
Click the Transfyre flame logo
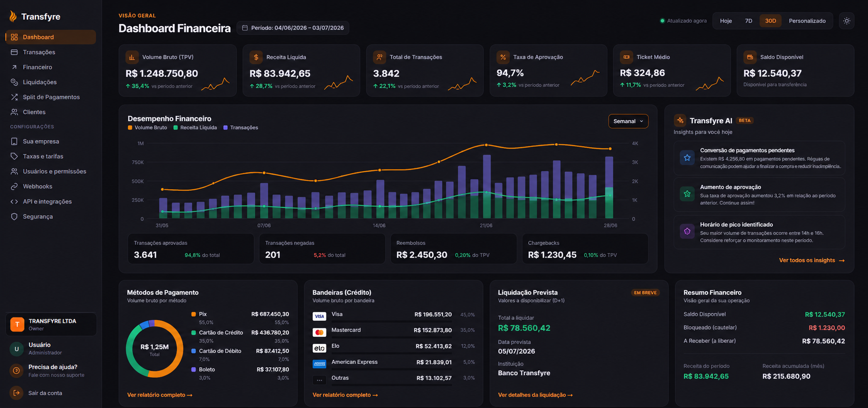[13, 17]
